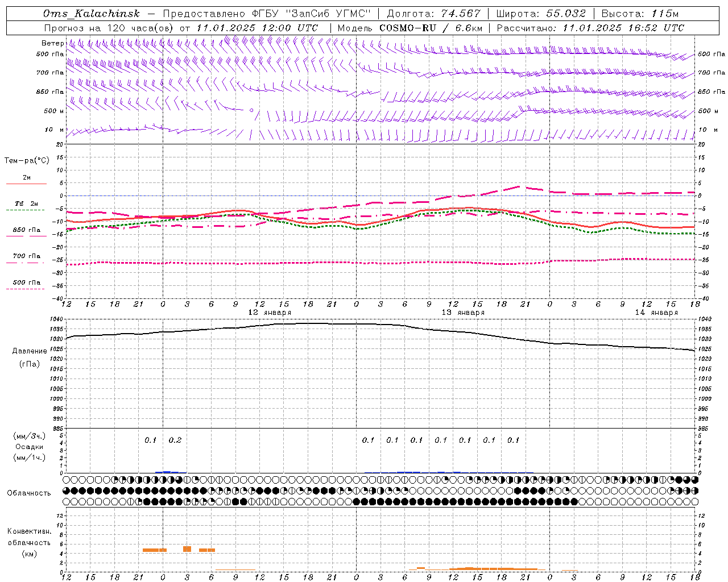Image resolution: width=728 pixels, height=582 pixels.
Task: Click the 14 января date label
Action: click(x=656, y=313)
